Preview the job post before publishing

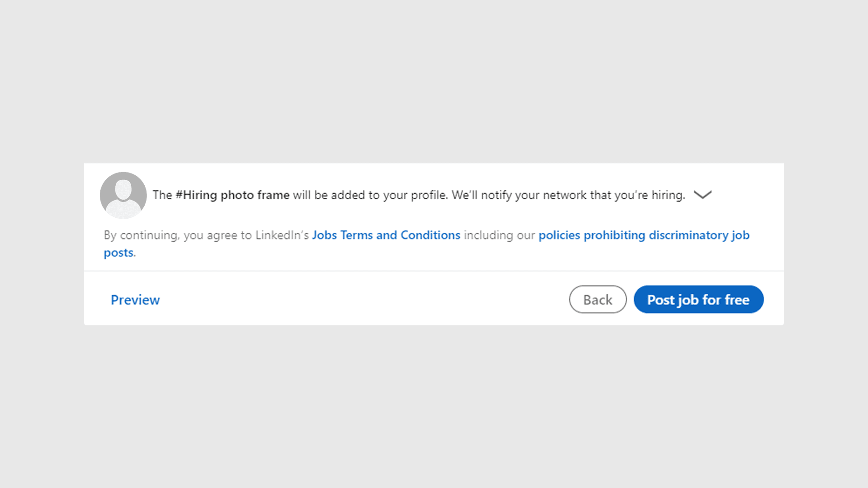(135, 300)
